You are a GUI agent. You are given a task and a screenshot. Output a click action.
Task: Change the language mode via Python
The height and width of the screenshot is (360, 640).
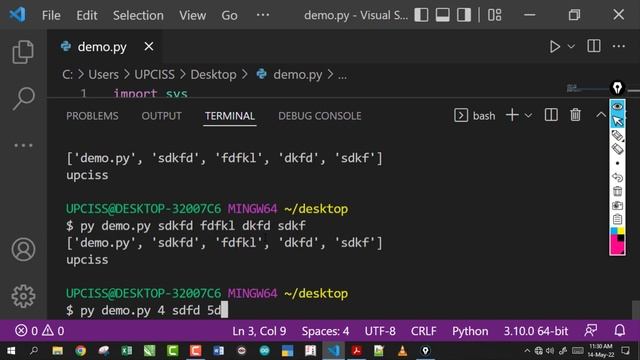(470, 331)
